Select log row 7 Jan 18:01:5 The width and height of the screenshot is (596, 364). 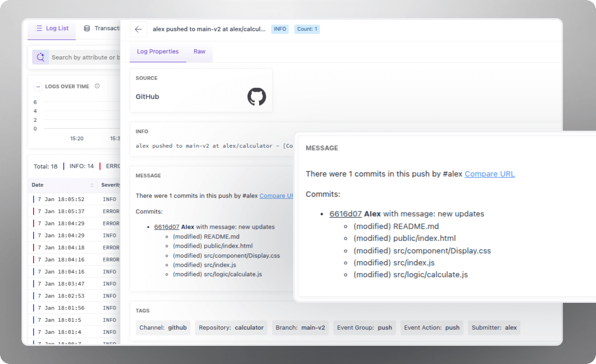coord(74,320)
